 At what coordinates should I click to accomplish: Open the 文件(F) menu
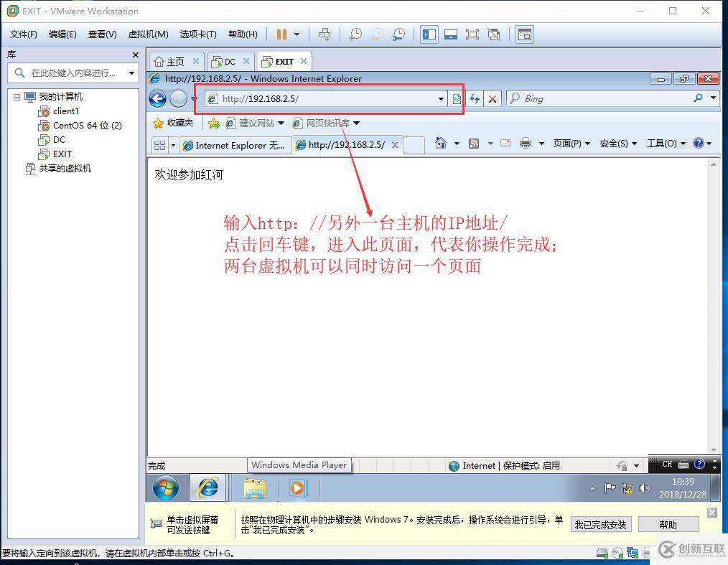pyautogui.click(x=23, y=34)
